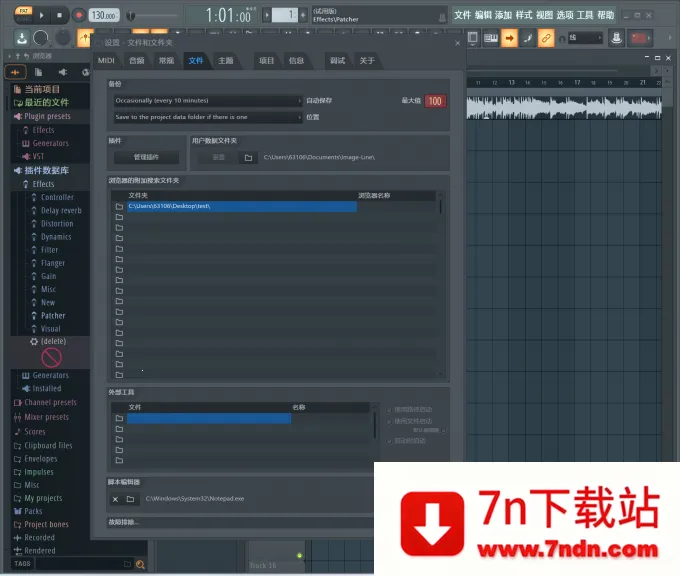Viewport: 680px width, 576px height.
Task: Switch to the 项目 settings tab
Action: click(x=266, y=60)
